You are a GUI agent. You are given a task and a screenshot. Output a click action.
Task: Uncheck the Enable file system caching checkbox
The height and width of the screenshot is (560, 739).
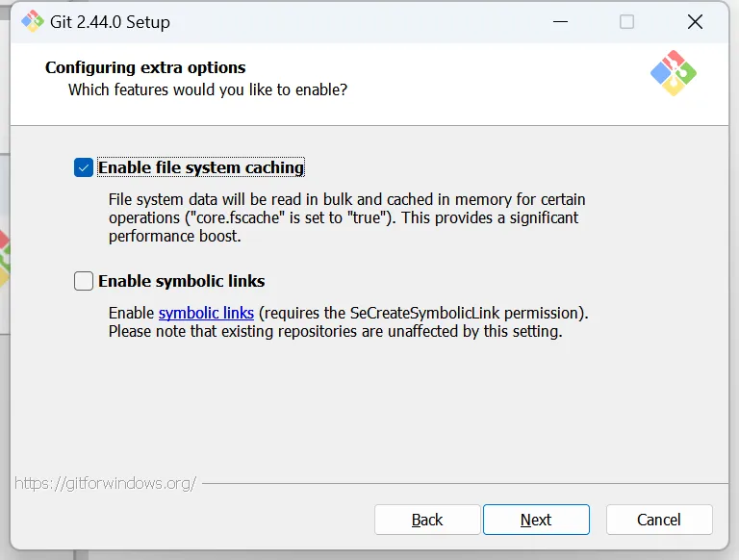(x=84, y=167)
